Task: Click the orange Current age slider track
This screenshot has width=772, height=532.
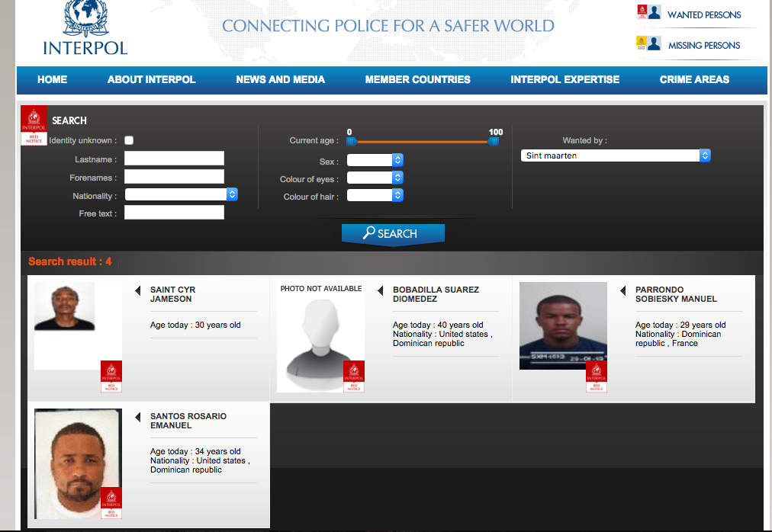Action: pos(423,142)
